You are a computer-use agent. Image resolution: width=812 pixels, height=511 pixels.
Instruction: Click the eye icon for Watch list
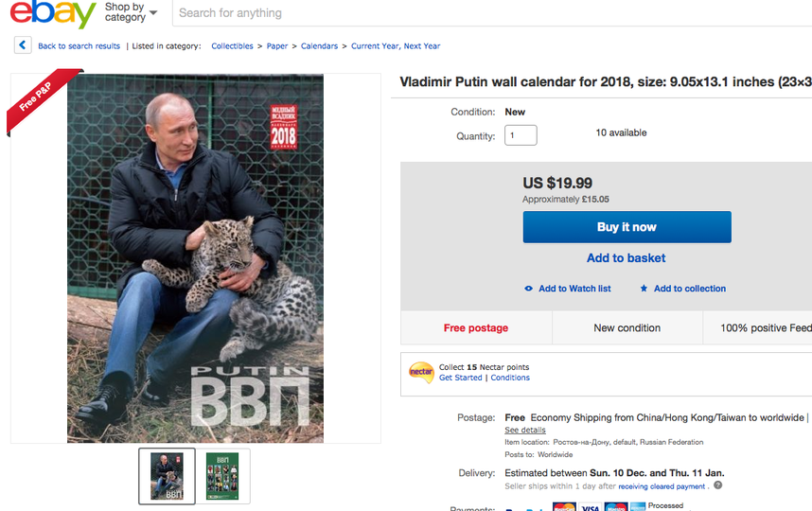(x=529, y=289)
